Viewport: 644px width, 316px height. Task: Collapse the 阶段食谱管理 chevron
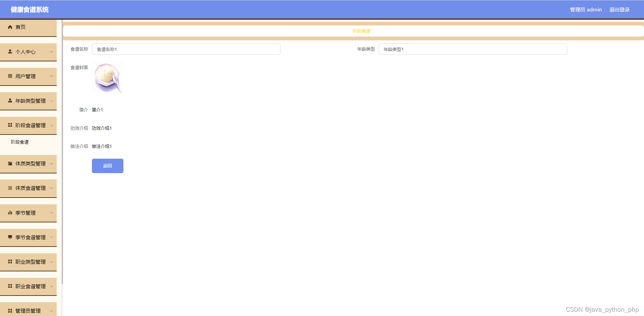click(52, 125)
